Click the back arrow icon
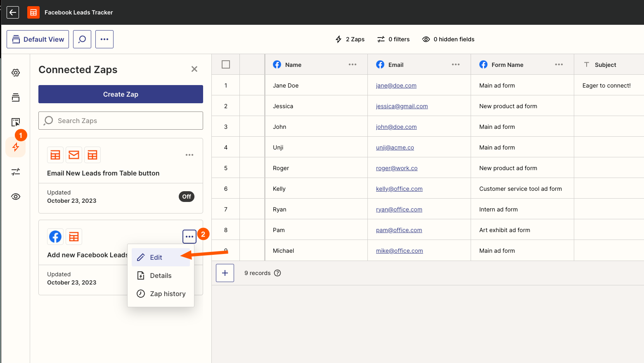The height and width of the screenshot is (363, 644). 13,12
